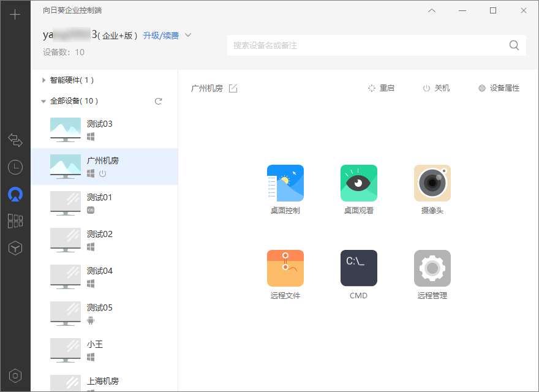Open account dropdown arrow beside 升级/续费
The image size is (539, 392).
(x=188, y=35)
